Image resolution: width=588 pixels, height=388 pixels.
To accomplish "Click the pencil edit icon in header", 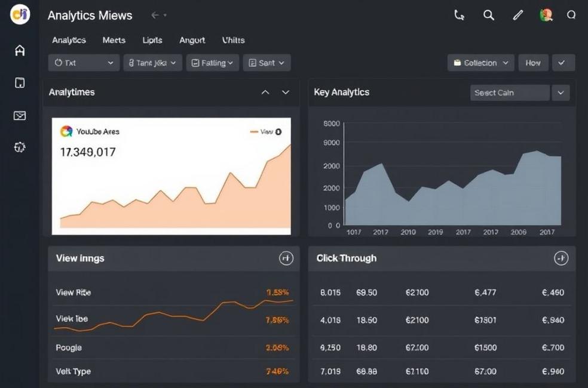I will [517, 16].
